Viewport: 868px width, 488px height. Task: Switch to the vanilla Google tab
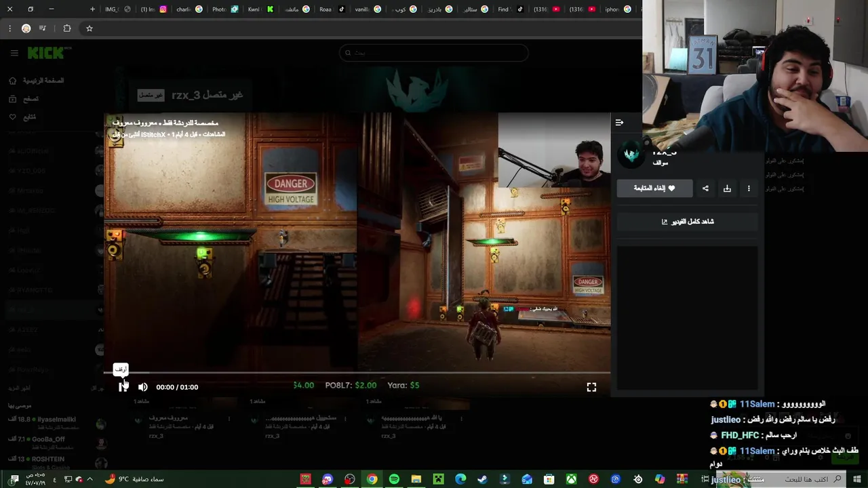tap(368, 9)
